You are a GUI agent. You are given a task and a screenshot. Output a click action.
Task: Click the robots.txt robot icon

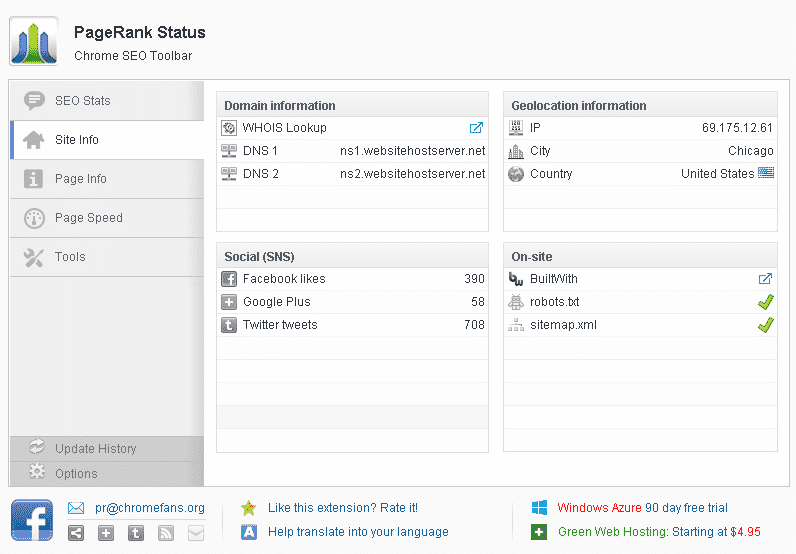click(x=516, y=302)
